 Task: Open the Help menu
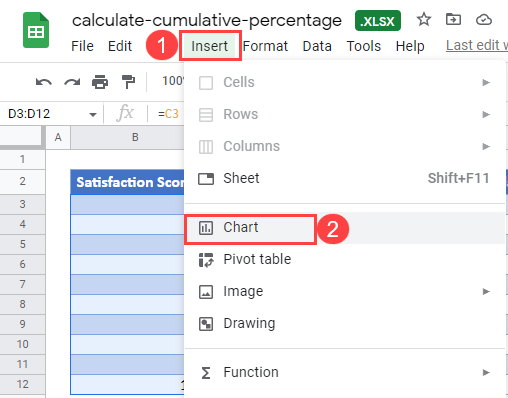(410, 46)
